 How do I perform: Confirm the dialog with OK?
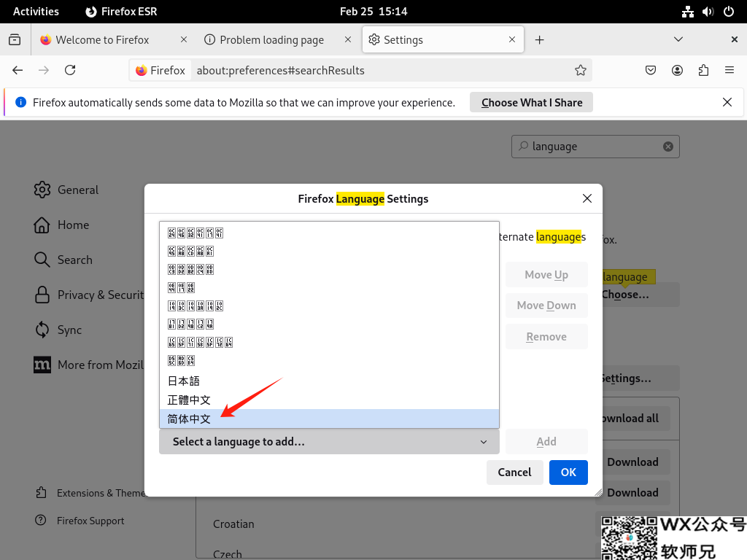click(x=568, y=472)
